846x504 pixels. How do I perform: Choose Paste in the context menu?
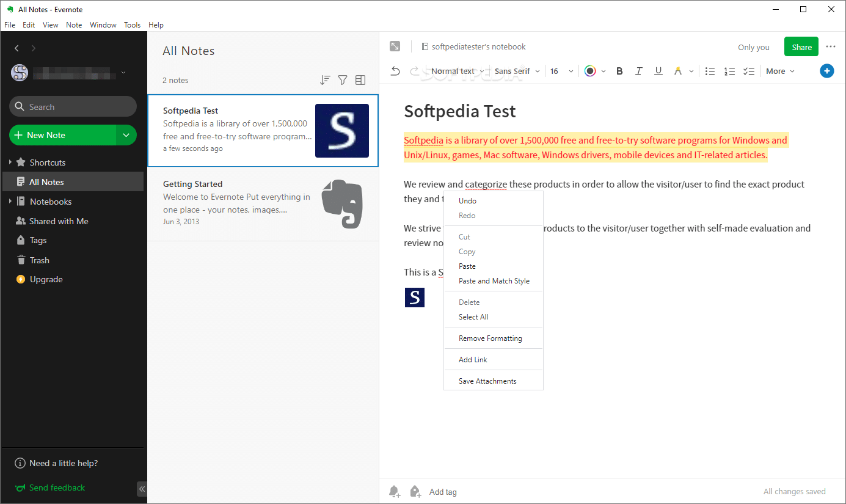(494, 266)
